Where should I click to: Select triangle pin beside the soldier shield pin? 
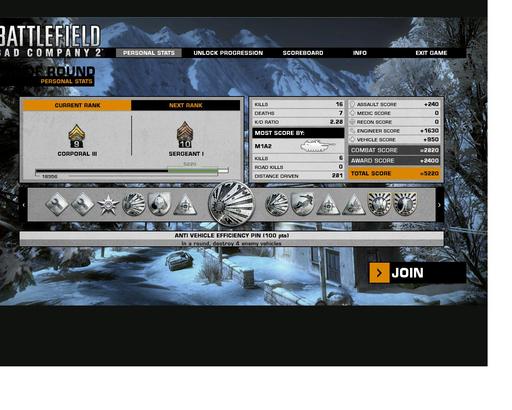pyautogui.click(x=328, y=205)
